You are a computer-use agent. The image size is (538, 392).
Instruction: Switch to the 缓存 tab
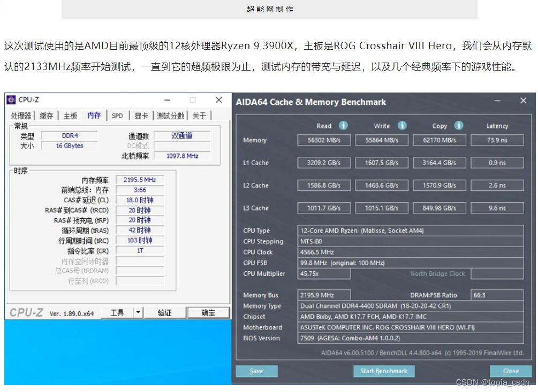pyautogui.click(x=47, y=116)
